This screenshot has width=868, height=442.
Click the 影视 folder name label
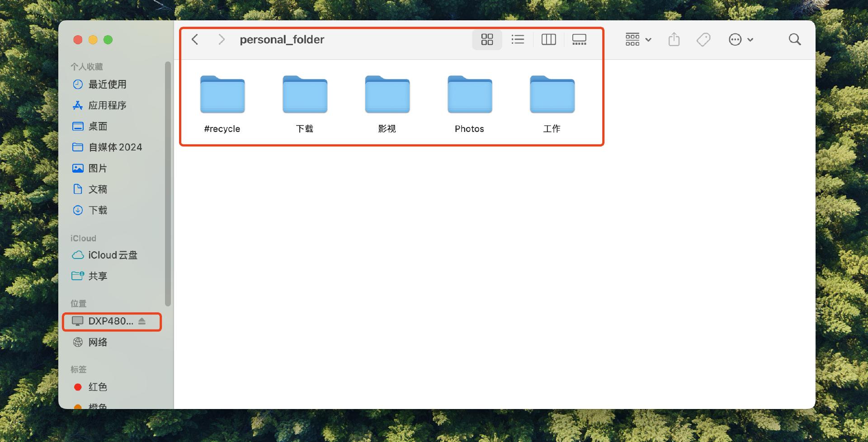[387, 129]
